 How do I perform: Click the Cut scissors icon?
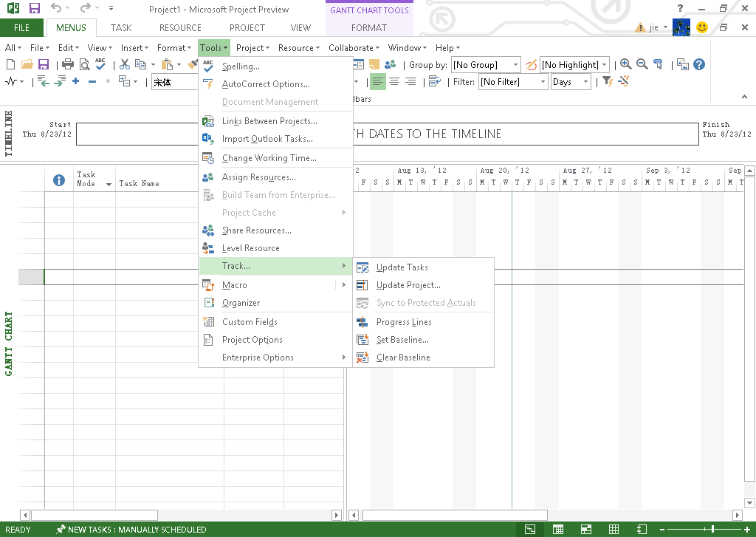(124, 64)
